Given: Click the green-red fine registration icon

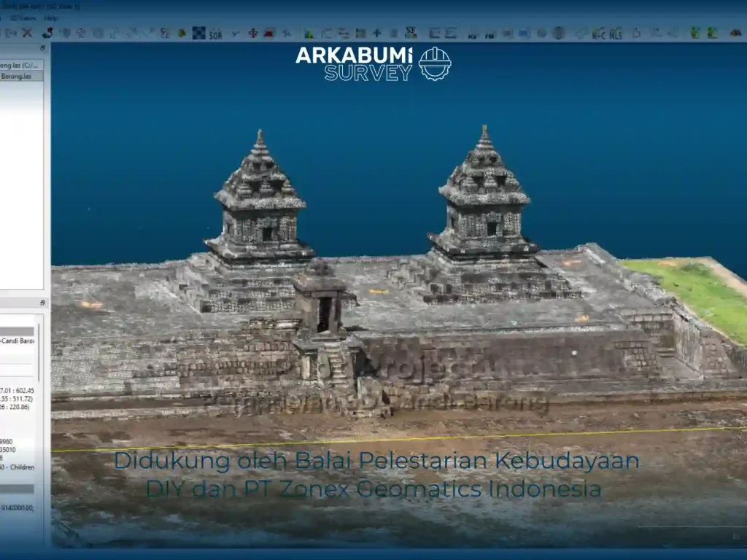Looking at the screenshot, I should (47, 33).
